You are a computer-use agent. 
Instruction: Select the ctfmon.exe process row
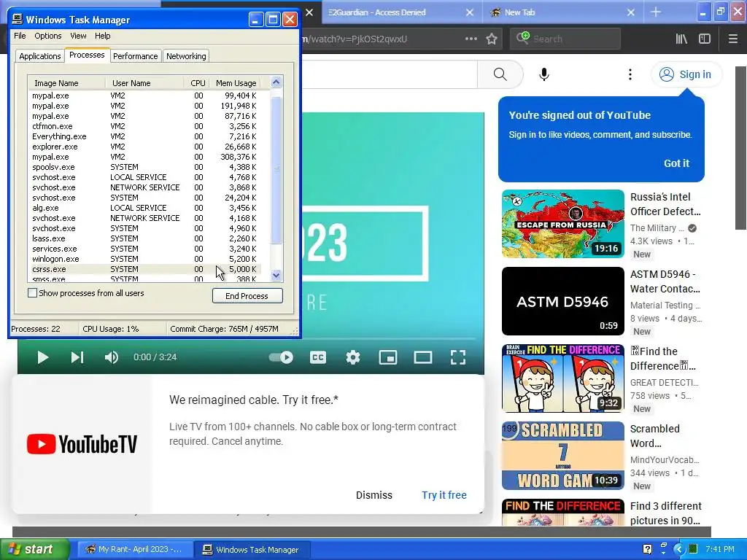point(145,126)
